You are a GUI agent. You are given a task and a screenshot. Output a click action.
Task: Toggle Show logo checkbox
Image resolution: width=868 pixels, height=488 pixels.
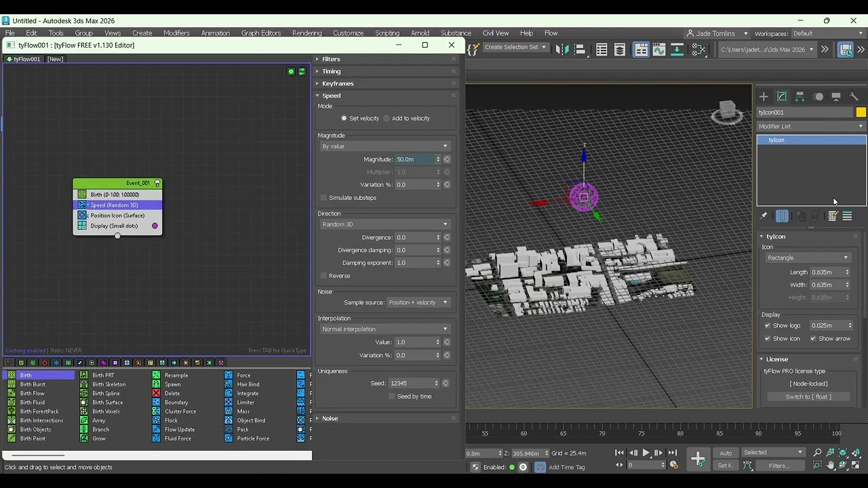[x=768, y=325]
